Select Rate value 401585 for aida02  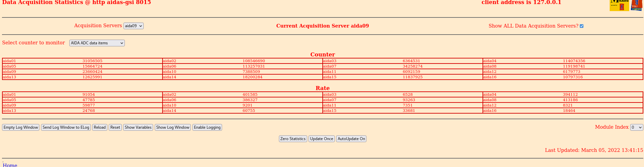coord(250,94)
